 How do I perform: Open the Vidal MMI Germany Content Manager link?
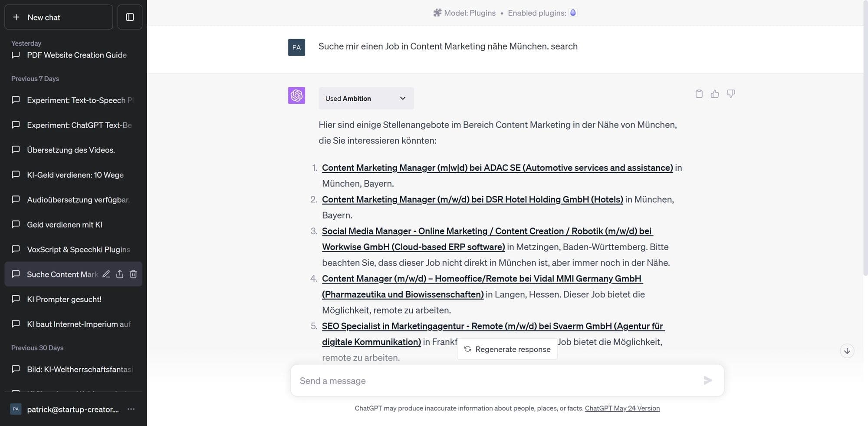point(482,286)
